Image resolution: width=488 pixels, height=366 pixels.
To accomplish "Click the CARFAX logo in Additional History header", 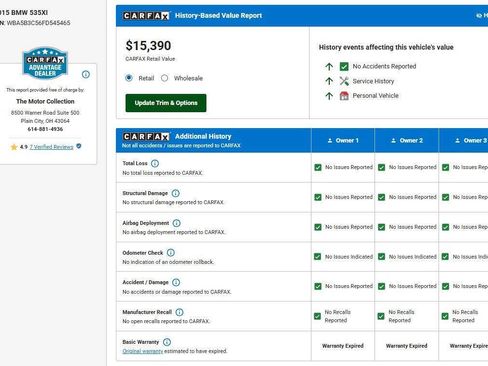I will point(146,137).
